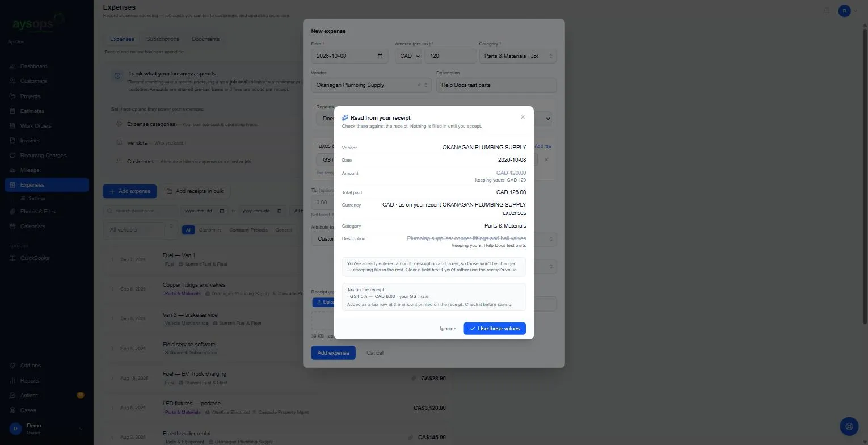Viewport: 868px width, 445px height.
Task: Switch to the Subscriptions tab
Action: (162, 39)
